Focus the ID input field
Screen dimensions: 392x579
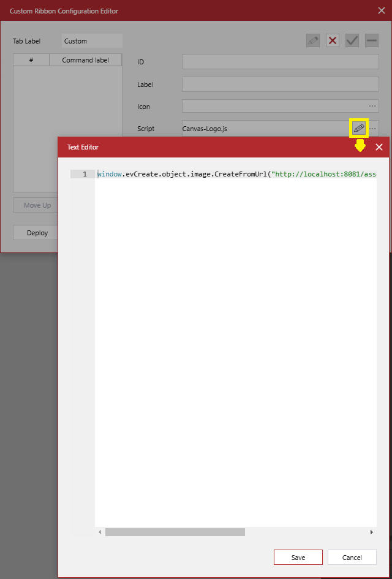[280, 62]
